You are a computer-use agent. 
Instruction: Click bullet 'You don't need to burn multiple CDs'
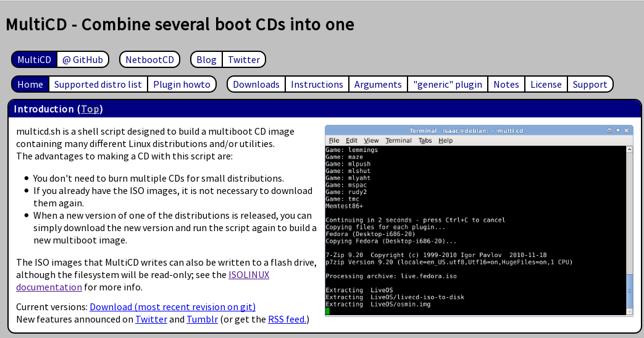coord(159,179)
